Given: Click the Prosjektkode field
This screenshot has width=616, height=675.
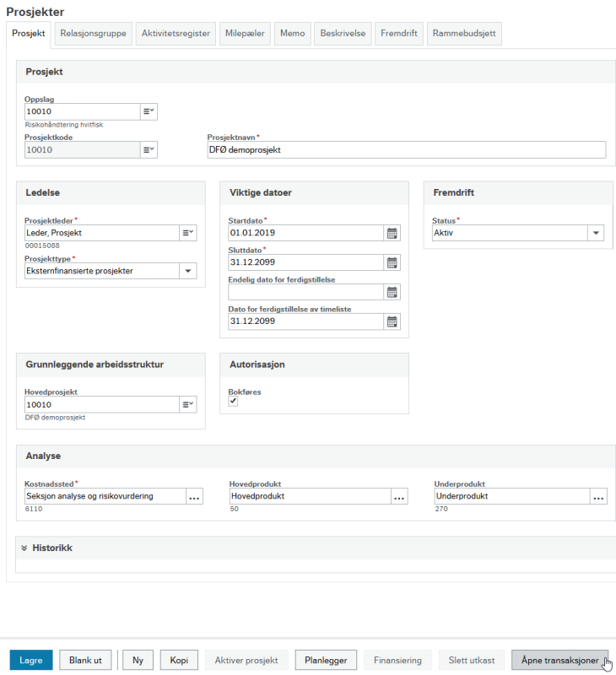Looking at the screenshot, I should [82, 150].
